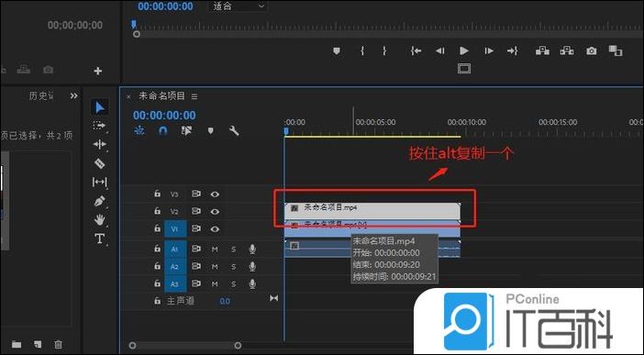This screenshot has width=644, height=355.
Task: Switch to the 历史 panel tab
Action: [41, 96]
